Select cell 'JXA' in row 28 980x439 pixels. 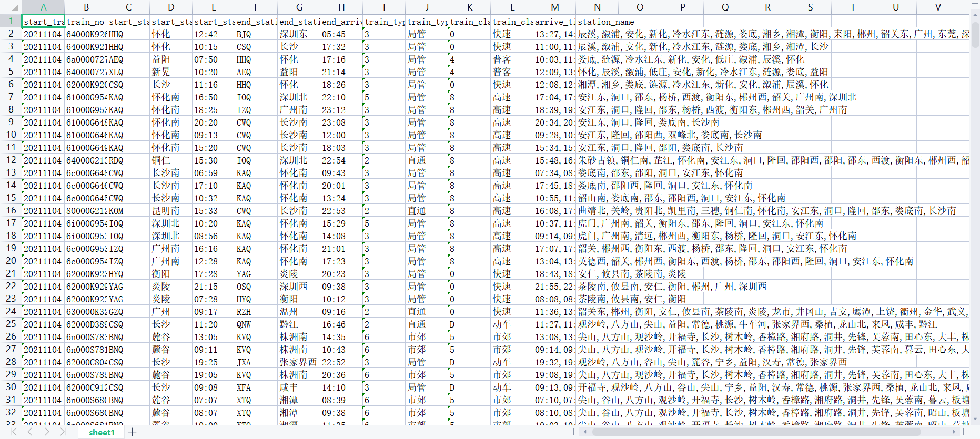[x=256, y=362]
